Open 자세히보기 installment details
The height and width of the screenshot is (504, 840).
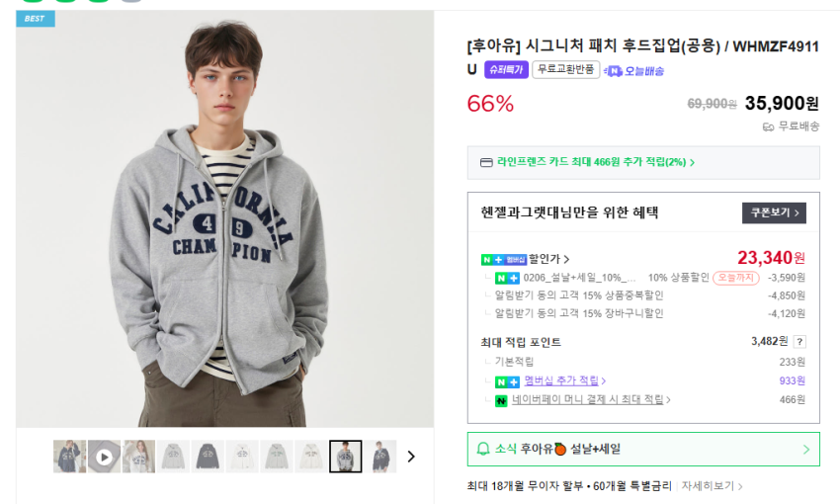click(x=712, y=486)
